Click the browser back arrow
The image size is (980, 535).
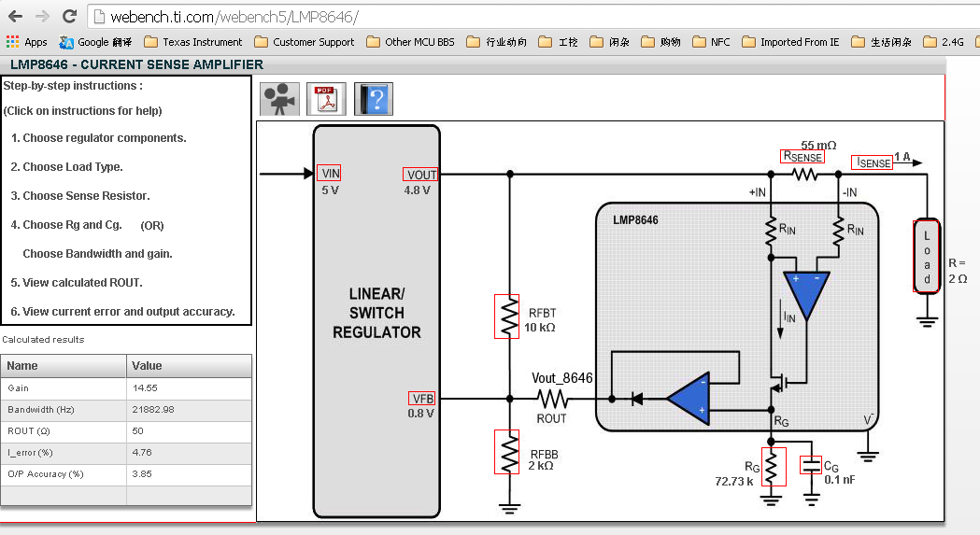pyautogui.click(x=15, y=16)
